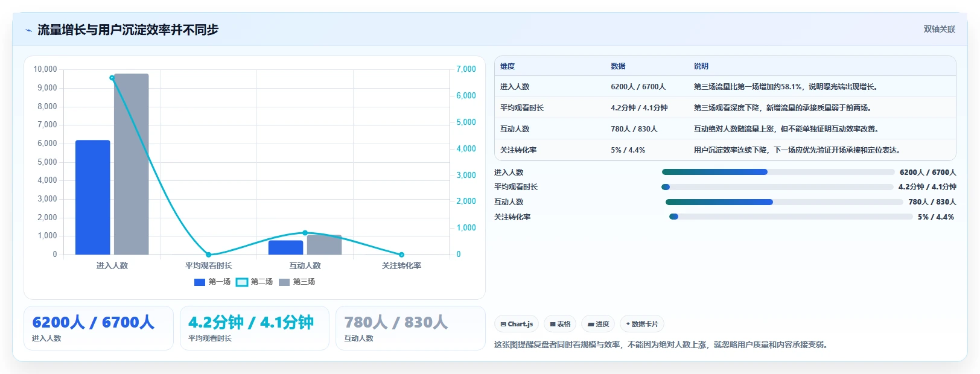The width and height of the screenshot is (980, 374).
Task: Click the 平均观看时长 label on the chart axis
Action: click(x=209, y=265)
